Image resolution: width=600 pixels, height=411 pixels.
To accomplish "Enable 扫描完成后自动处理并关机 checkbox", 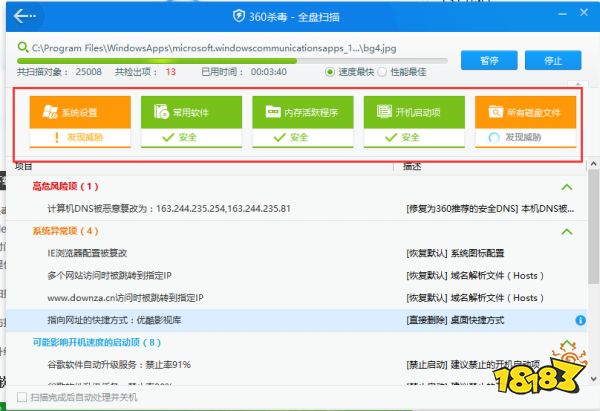I will (22, 397).
